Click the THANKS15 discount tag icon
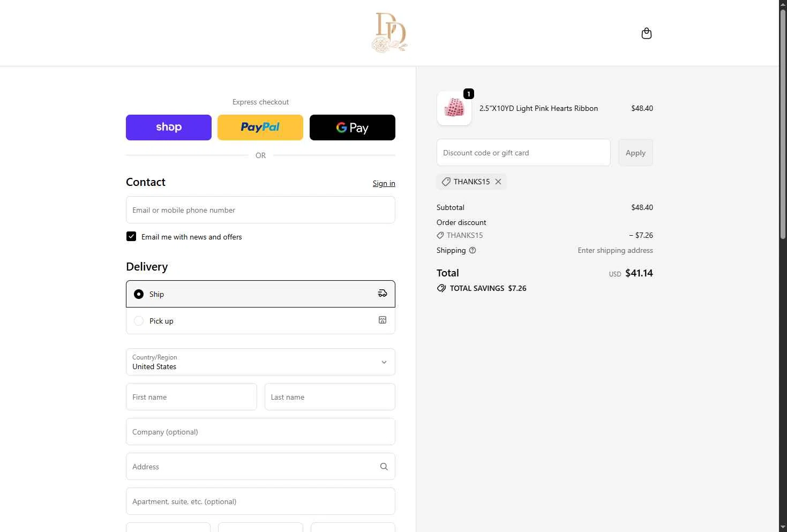The width and height of the screenshot is (787, 532). point(446,182)
